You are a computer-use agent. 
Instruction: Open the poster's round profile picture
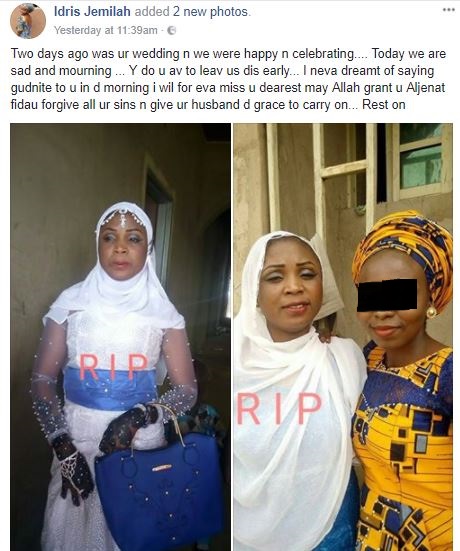coord(28,21)
